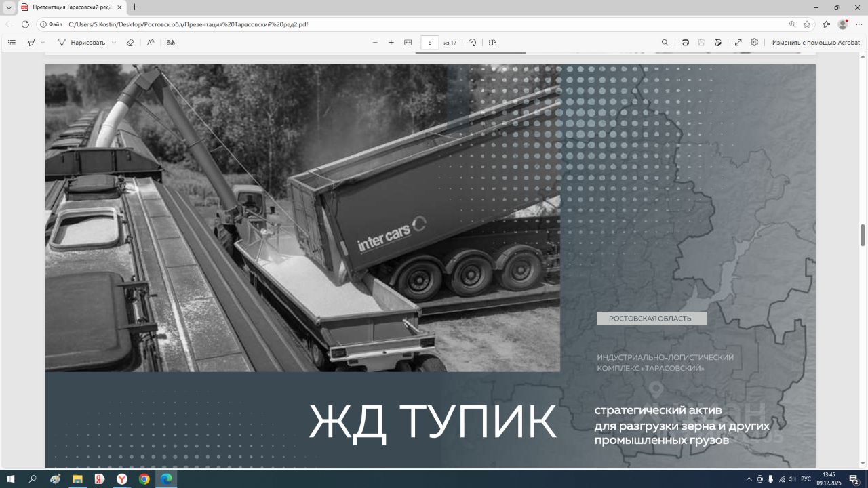Open File Explorer from the taskbar
The width and height of the screenshot is (868, 488).
tap(77, 479)
